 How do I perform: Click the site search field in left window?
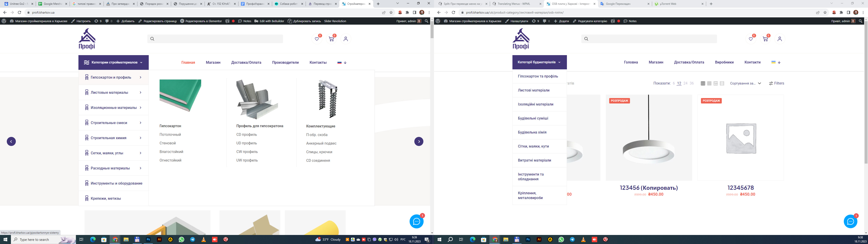coord(215,39)
